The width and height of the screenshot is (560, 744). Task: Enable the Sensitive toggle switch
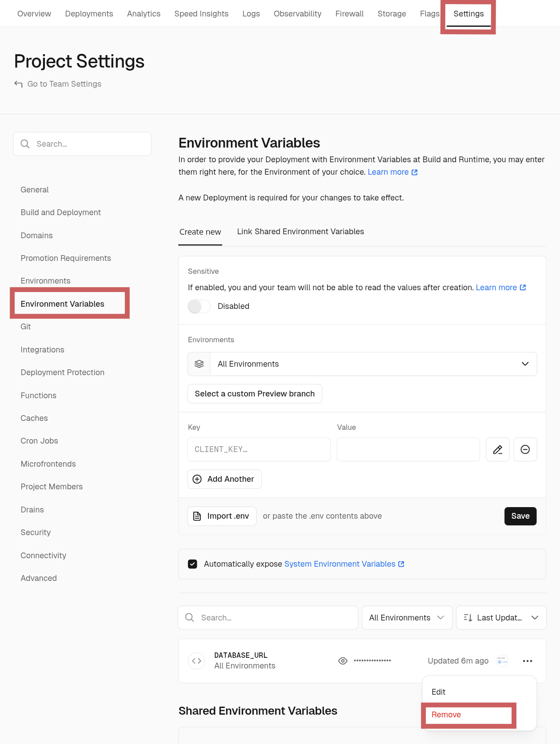pos(199,306)
